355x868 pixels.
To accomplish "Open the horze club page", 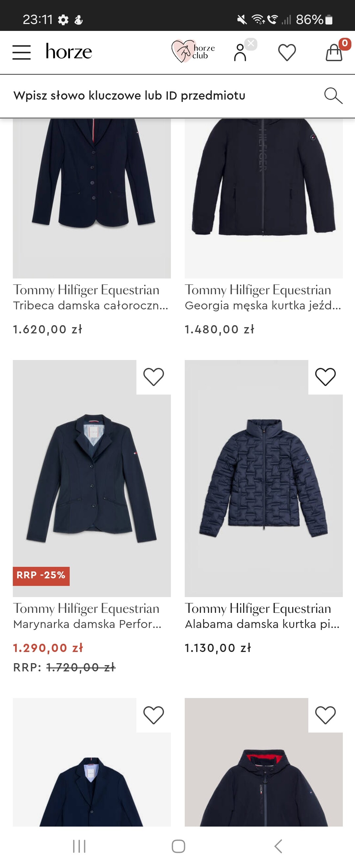I will 193,52.
